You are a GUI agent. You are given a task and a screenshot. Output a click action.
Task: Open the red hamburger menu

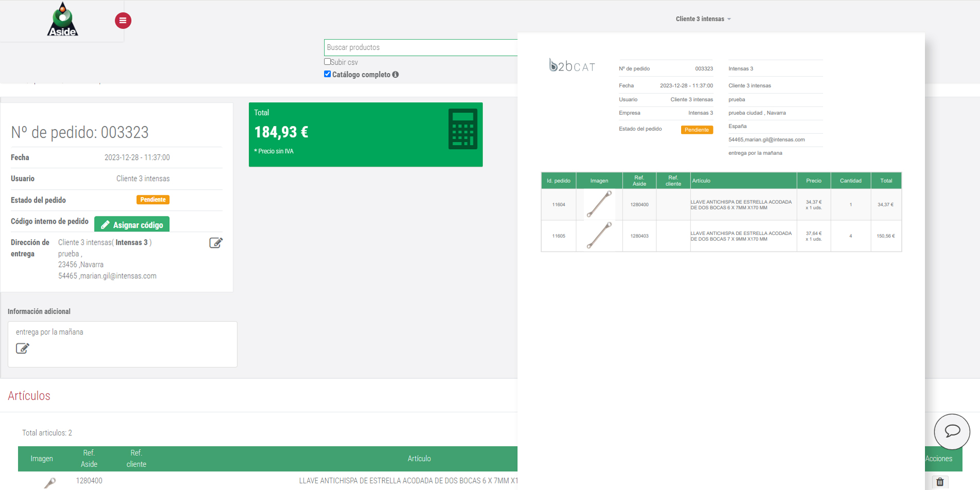click(x=122, y=21)
